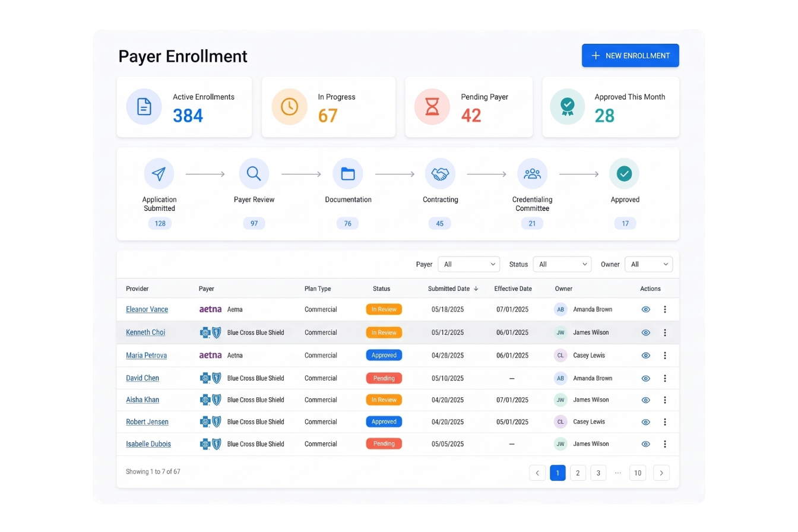The image size is (798, 532).
Task: Jump to page 10
Action: point(638,473)
